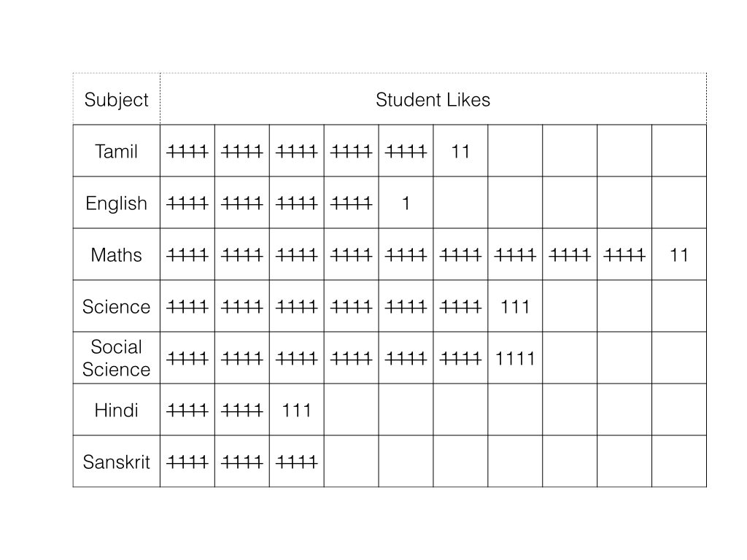Click the first tally group in Tamil row

point(187,151)
